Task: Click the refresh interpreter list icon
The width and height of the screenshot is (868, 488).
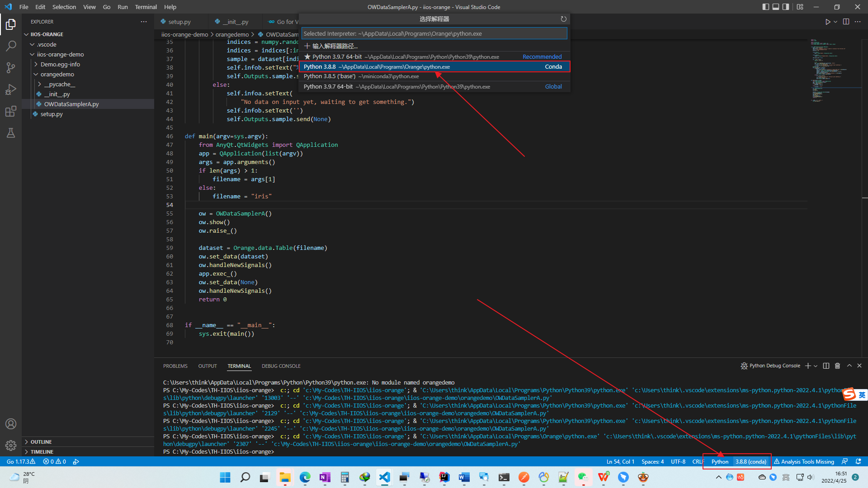Action: (563, 19)
